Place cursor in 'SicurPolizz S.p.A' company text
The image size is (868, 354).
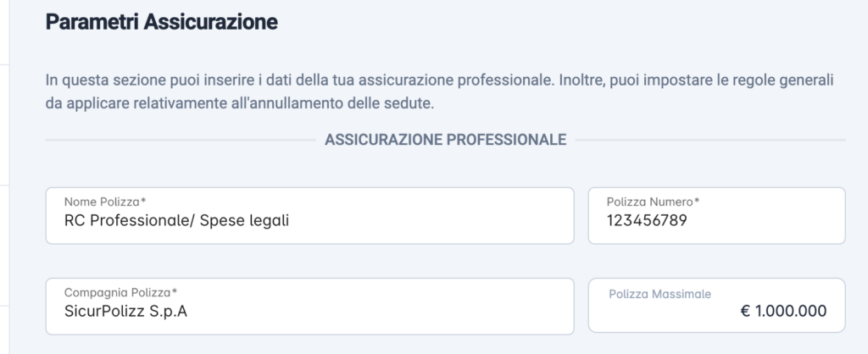click(x=125, y=312)
